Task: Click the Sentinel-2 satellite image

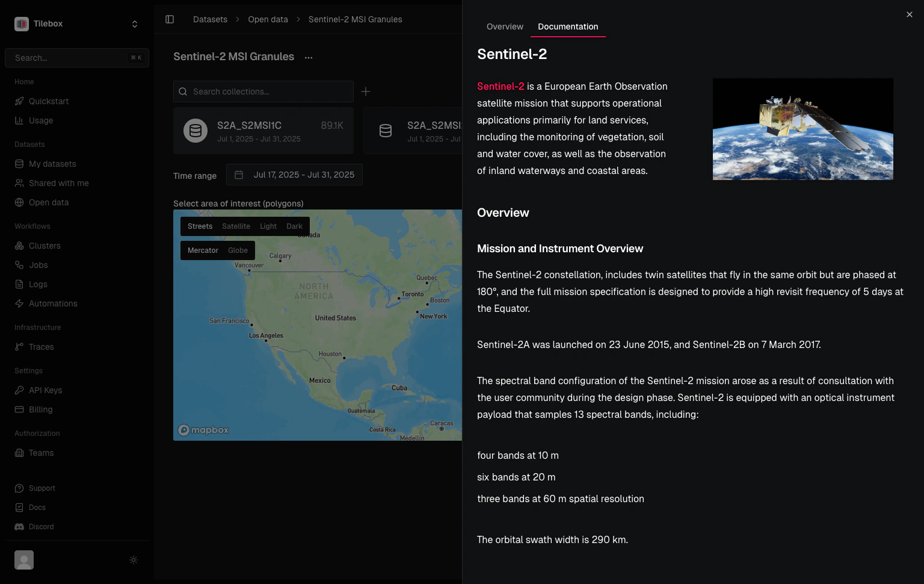Action: pos(802,129)
